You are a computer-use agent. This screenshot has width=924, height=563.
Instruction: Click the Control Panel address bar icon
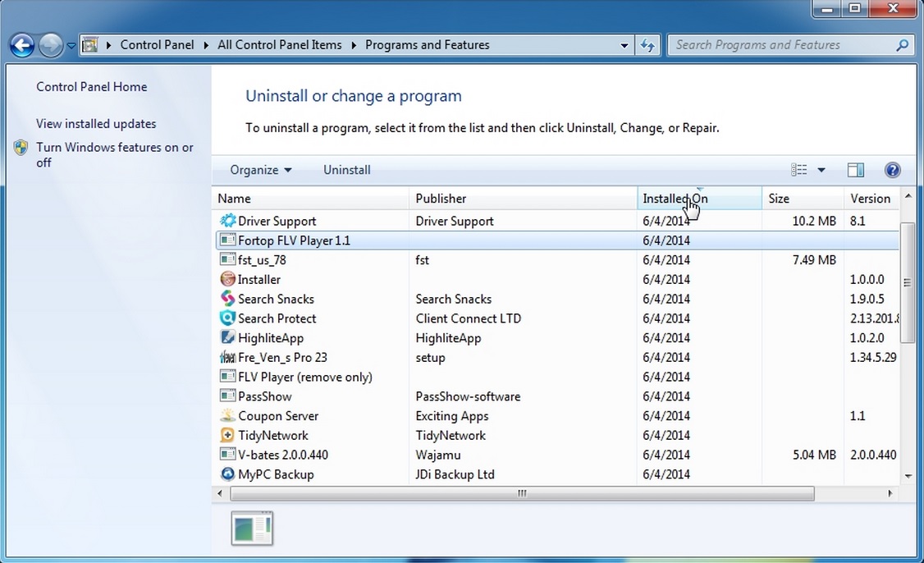click(90, 45)
